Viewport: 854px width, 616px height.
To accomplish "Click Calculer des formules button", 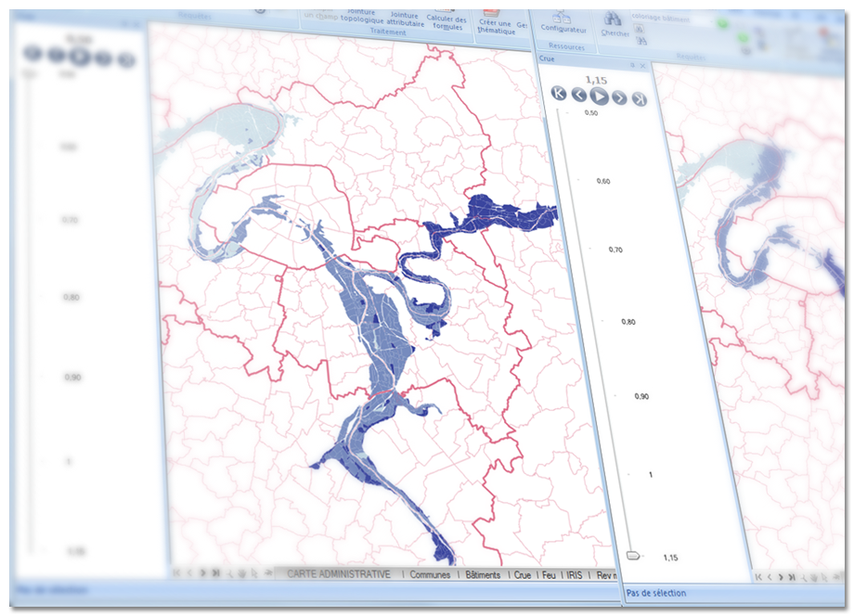I will pyautogui.click(x=446, y=21).
